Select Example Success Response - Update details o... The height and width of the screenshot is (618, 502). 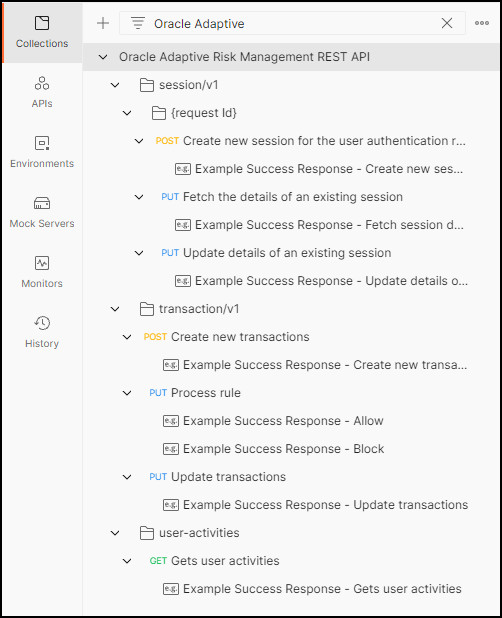pyautogui.click(x=331, y=281)
